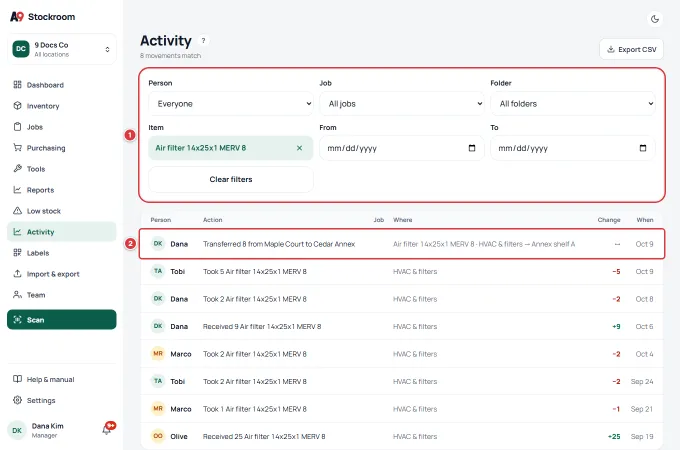This screenshot has height=450, width=680.
Task: Click the TA avatar in the Sep 24 row
Action: 158,381
